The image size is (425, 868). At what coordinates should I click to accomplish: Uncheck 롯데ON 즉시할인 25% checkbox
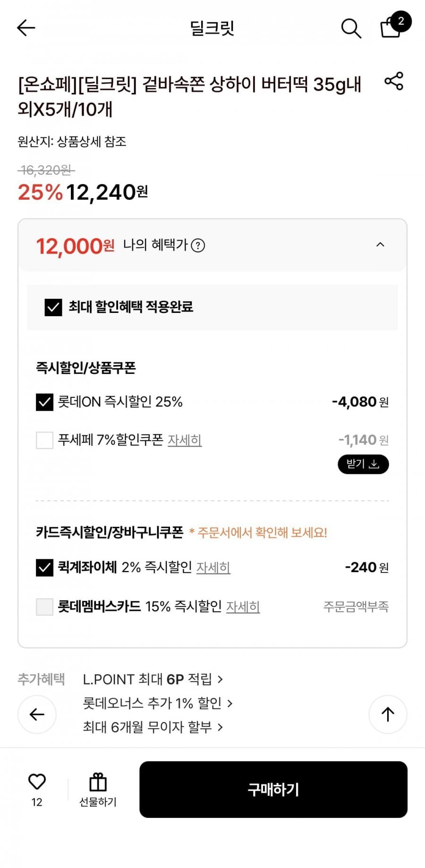(x=45, y=402)
